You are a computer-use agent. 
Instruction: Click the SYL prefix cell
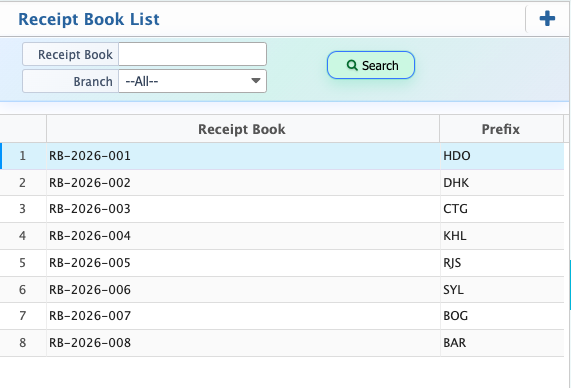pos(502,290)
